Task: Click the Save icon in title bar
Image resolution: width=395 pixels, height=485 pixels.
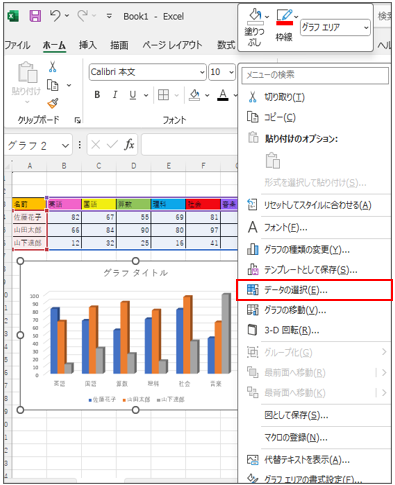Action: [x=35, y=16]
